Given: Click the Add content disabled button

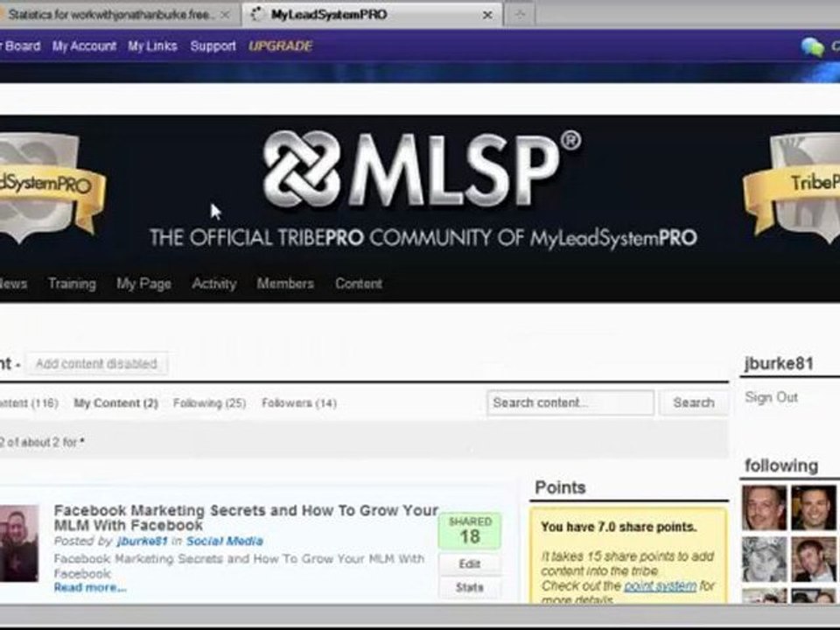Looking at the screenshot, I should [96, 364].
